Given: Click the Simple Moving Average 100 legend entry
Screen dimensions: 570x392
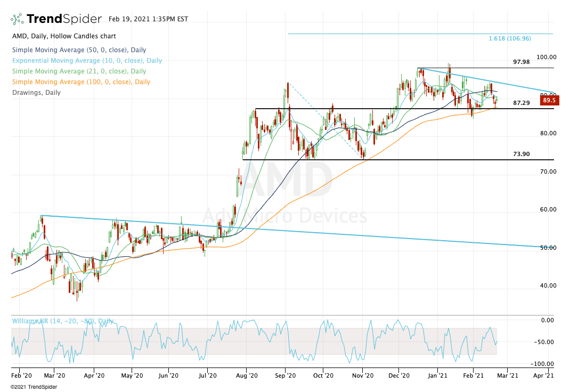Looking at the screenshot, I should tap(80, 82).
